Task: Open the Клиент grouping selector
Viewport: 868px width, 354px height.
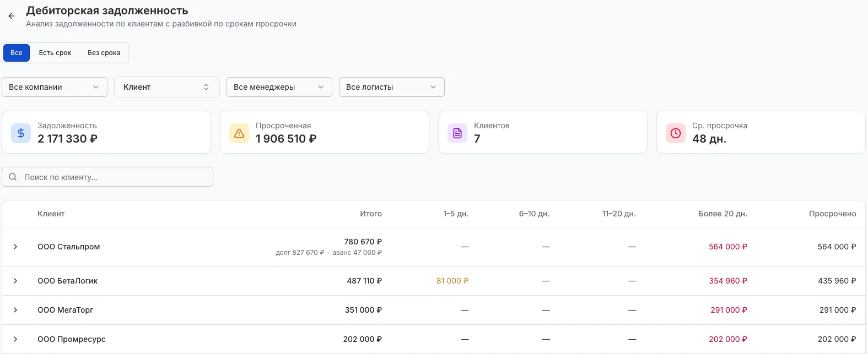Action: point(167,87)
